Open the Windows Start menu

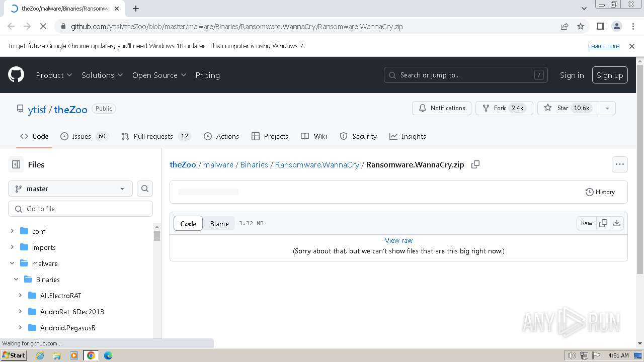coord(14,355)
